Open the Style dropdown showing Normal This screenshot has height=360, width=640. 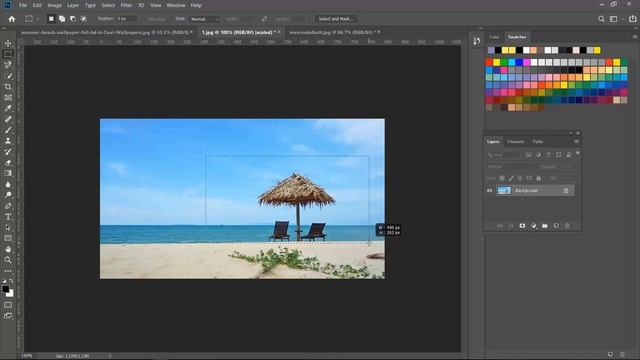pyautogui.click(x=204, y=19)
